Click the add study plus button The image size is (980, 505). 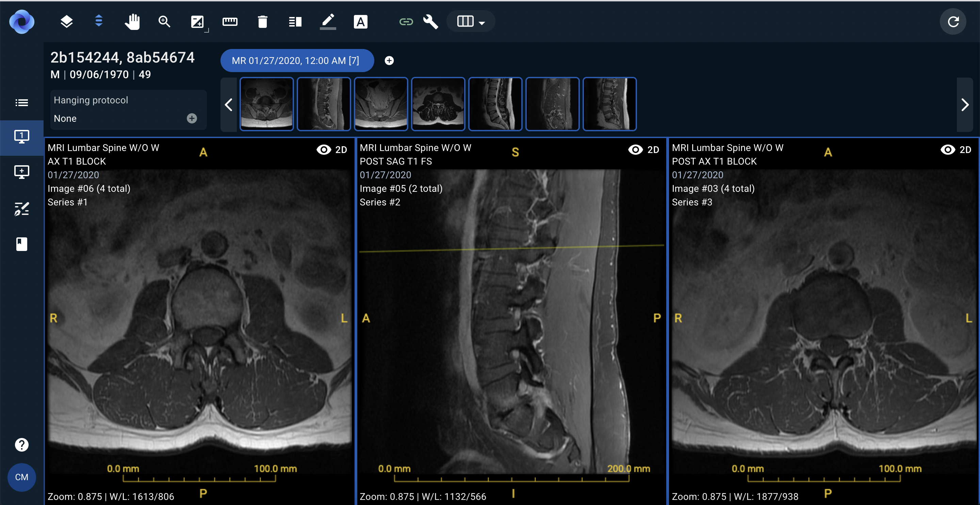coord(389,61)
